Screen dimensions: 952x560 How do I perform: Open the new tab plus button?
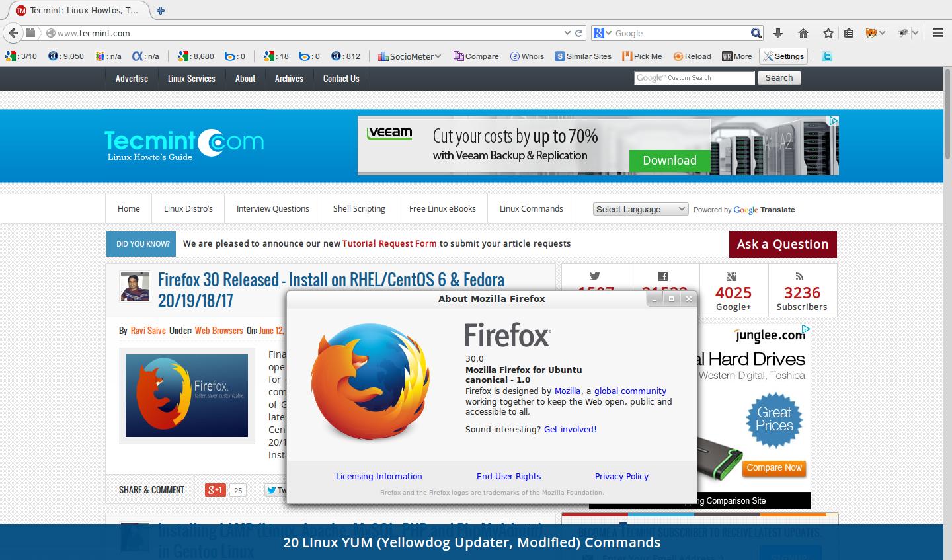tap(161, 11)
